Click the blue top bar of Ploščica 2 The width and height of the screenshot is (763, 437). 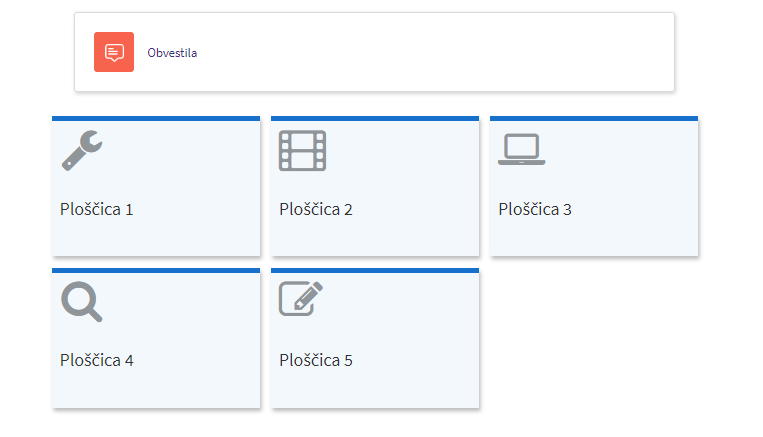(375, 118)
